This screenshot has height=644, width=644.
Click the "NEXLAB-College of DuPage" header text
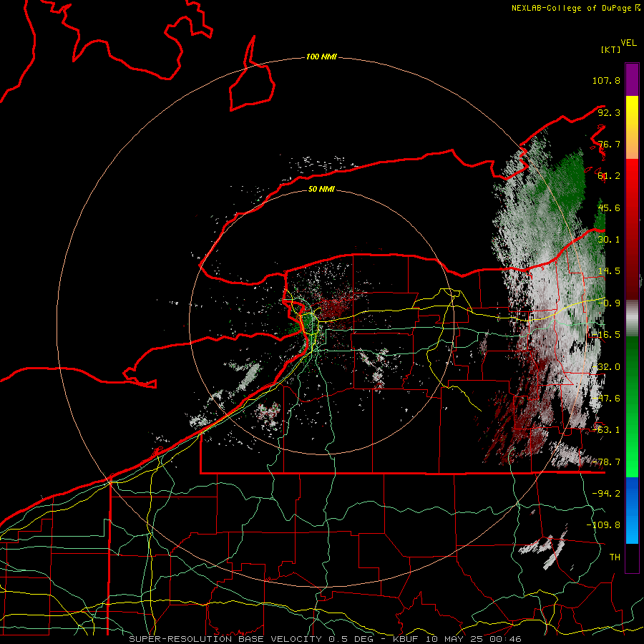pyautogui.click(x=571, y=8)
